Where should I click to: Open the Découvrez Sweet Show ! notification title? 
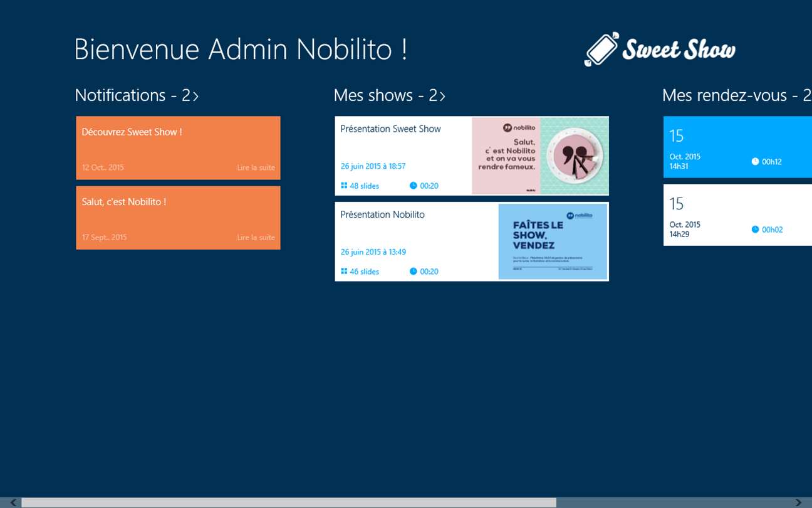click(132, 132)
